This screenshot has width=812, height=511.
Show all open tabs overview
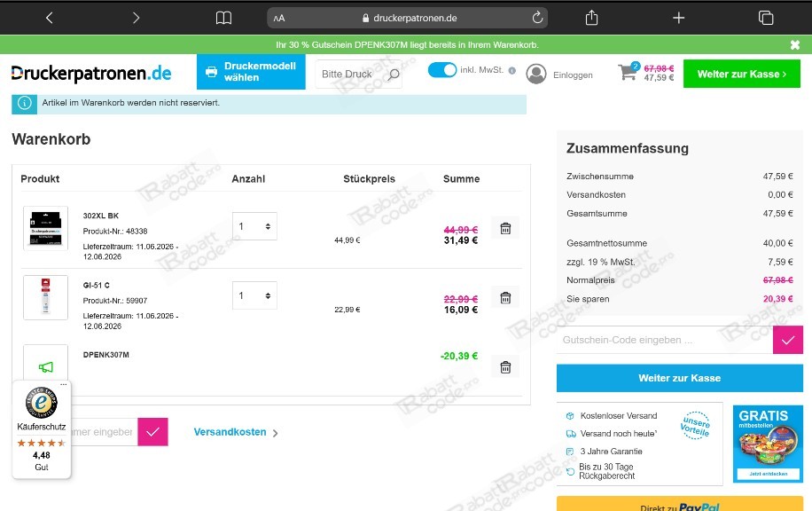[765, 18]
